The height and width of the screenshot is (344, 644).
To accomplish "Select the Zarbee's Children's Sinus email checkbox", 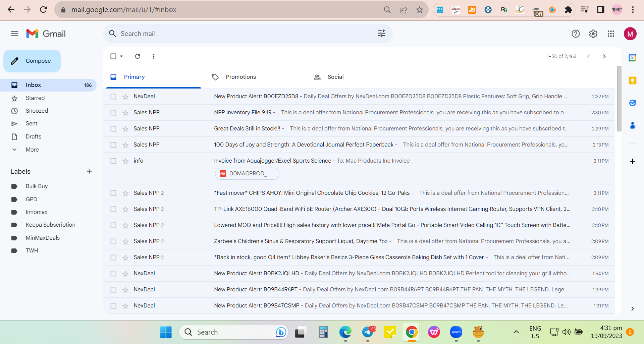I will pos(113,241).
